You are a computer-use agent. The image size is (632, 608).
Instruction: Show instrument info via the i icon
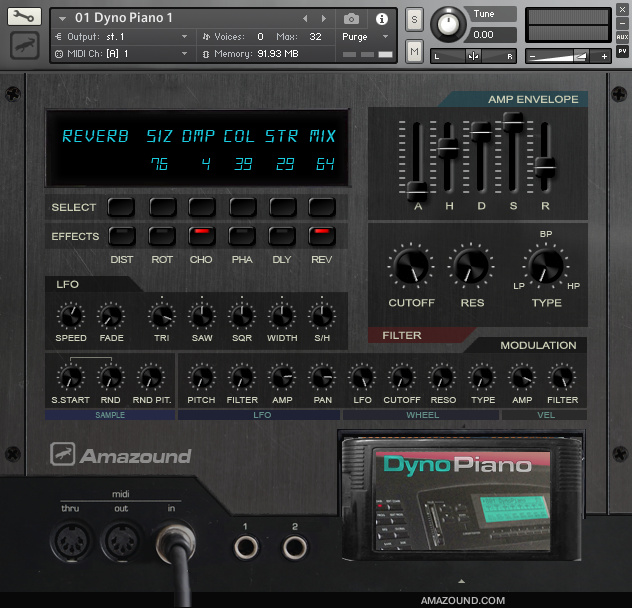[382, 19]
